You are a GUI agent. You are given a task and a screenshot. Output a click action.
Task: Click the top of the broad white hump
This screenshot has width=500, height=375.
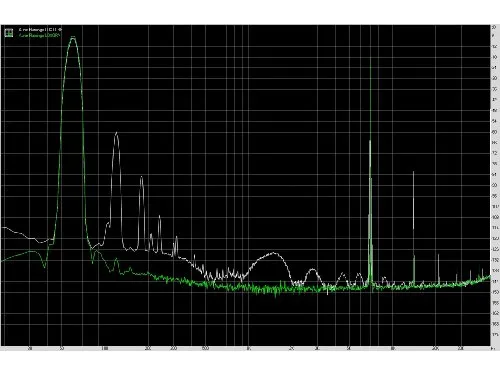[x=273, y=253]
